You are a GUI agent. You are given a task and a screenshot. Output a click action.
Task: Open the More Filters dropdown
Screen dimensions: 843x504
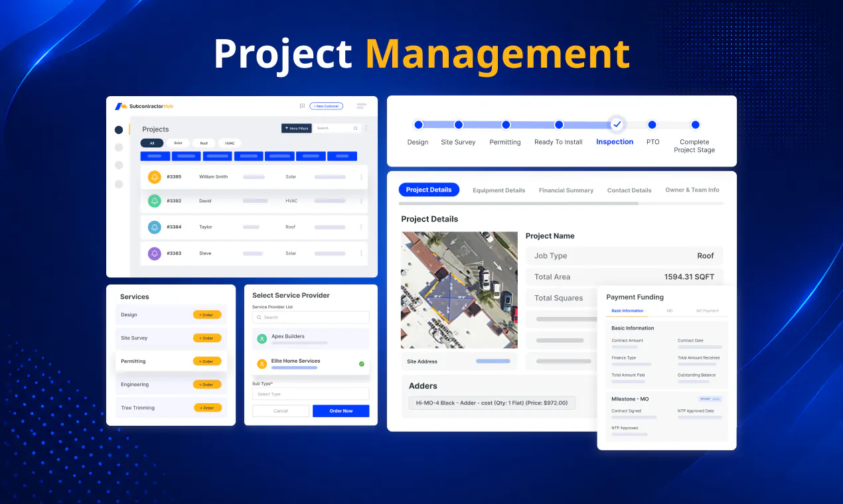pos(297,128)
